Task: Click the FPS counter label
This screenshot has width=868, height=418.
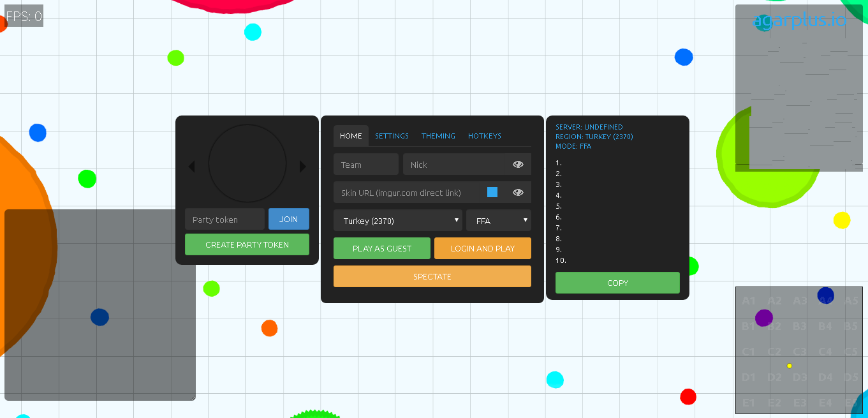Action: click(x=24, y=16)
